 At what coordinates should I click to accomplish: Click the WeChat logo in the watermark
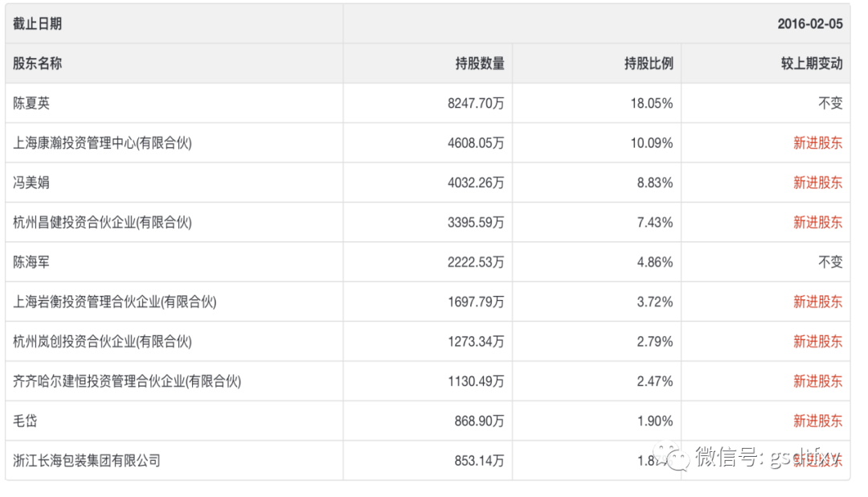tap(671, 457)
